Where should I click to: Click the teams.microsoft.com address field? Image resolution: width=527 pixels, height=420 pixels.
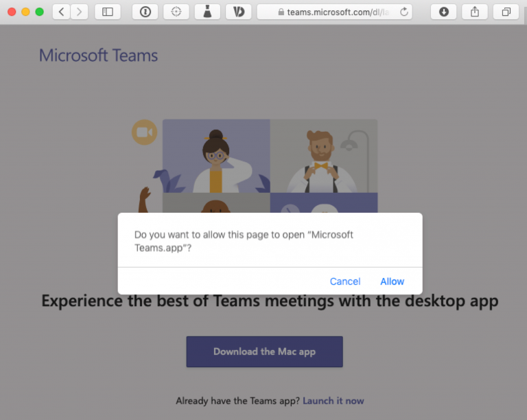tap(334, 12)
